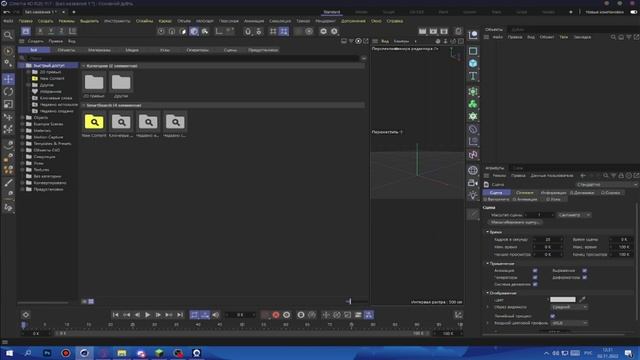640x360 pixels.
Task: Click the globe scene/environment icon
Action: [x=473, y=170]
